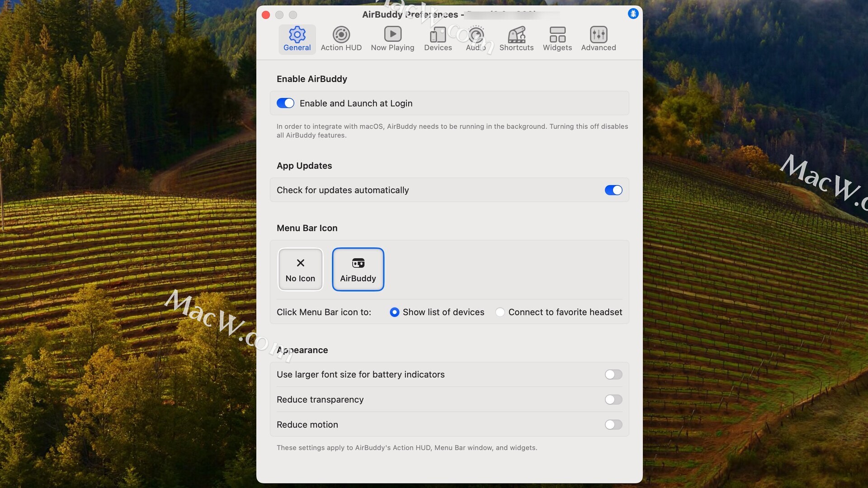Click the blue microphone icon in title bar
This screenshot has width=868, height=488.
pyautogui.click(x=633, y=14)
